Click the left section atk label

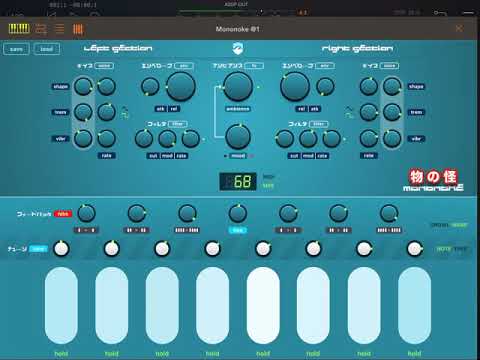(x=161, y=109)
